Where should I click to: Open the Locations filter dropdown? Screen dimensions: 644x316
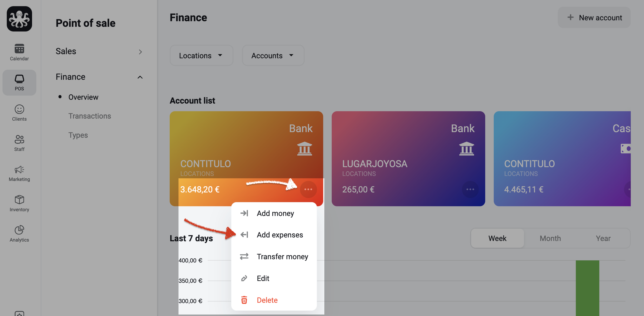[x=201, y=55]
